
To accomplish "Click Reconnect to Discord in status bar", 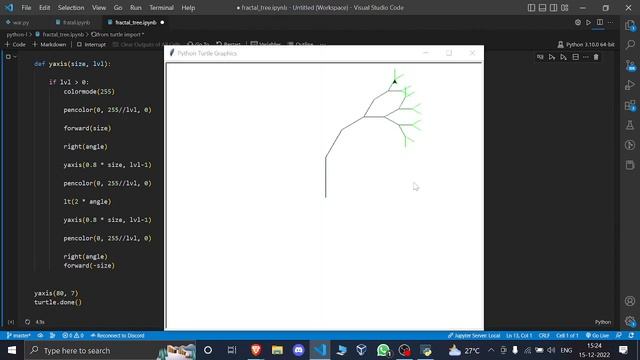I will [x=118, y=336].
